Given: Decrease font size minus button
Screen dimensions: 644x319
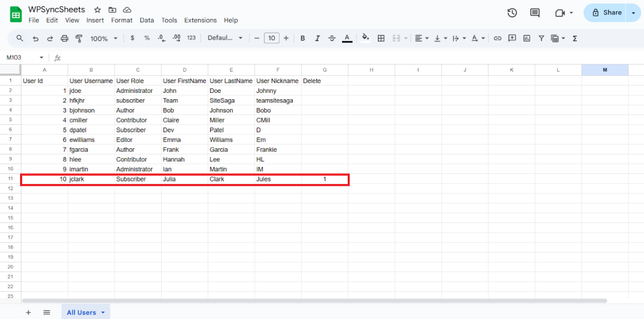Looking at the screenshot, I should click(257, 38).
